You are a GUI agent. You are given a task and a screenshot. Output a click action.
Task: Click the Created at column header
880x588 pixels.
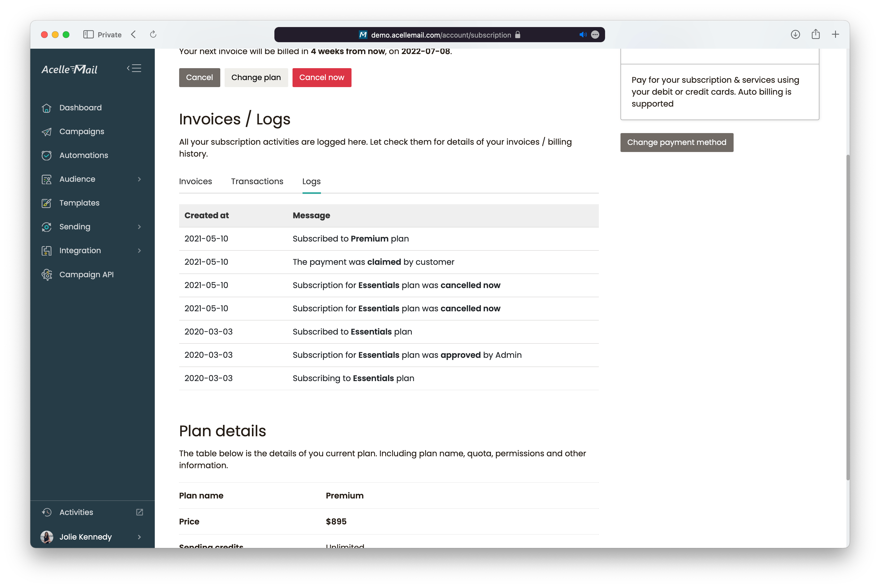coord(207,216)
